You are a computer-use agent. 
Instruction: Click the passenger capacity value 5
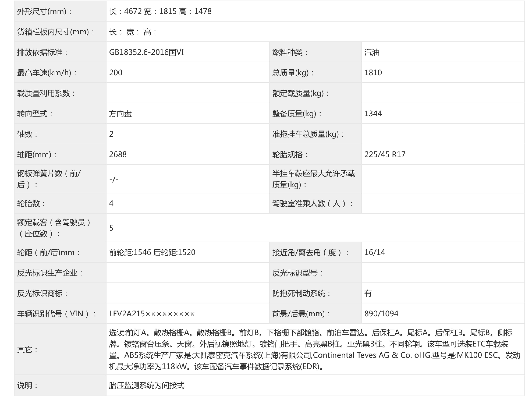coord(111,228)
